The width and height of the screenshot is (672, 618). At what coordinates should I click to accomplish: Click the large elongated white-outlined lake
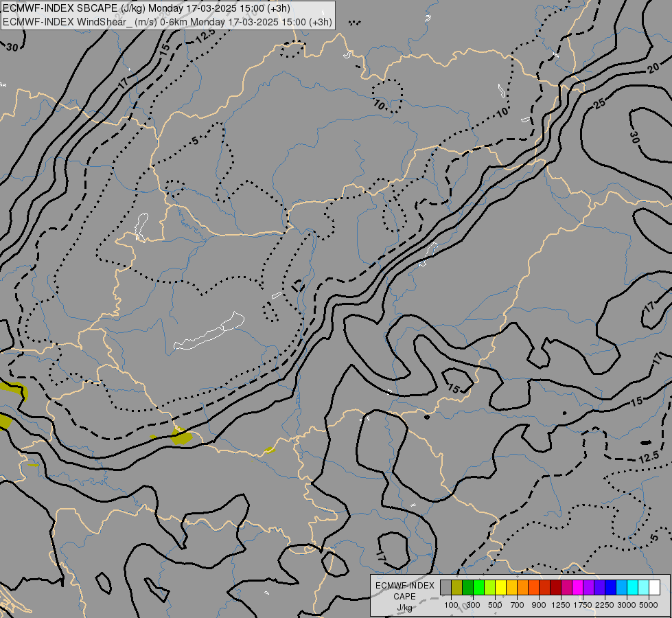point(209,331)
